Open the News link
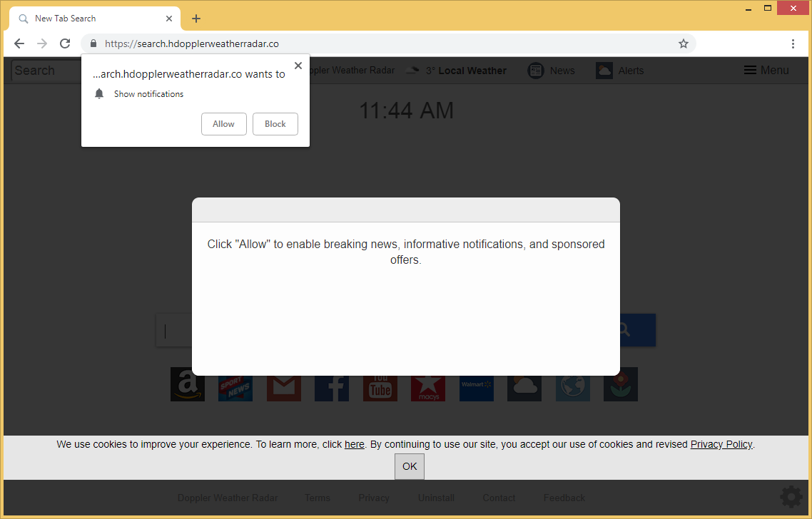812x519 pixels. pyautogui.click(x=562, y=71)
